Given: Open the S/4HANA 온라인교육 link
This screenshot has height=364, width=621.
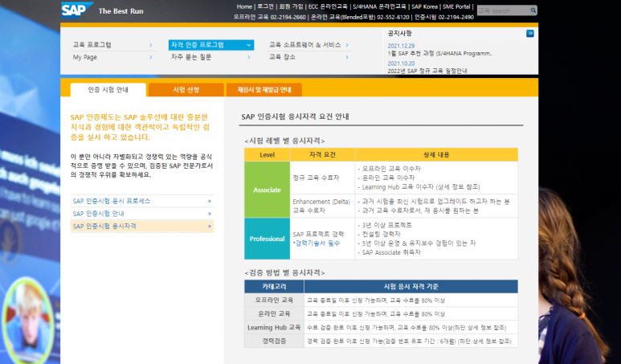Looking at the screenshot, I should (379, 6).
